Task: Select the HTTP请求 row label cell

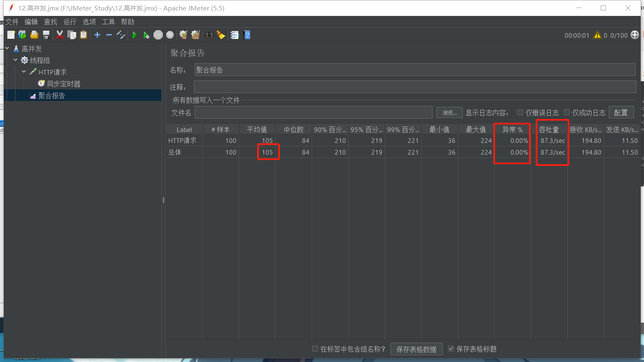Action: coord(184,140)
